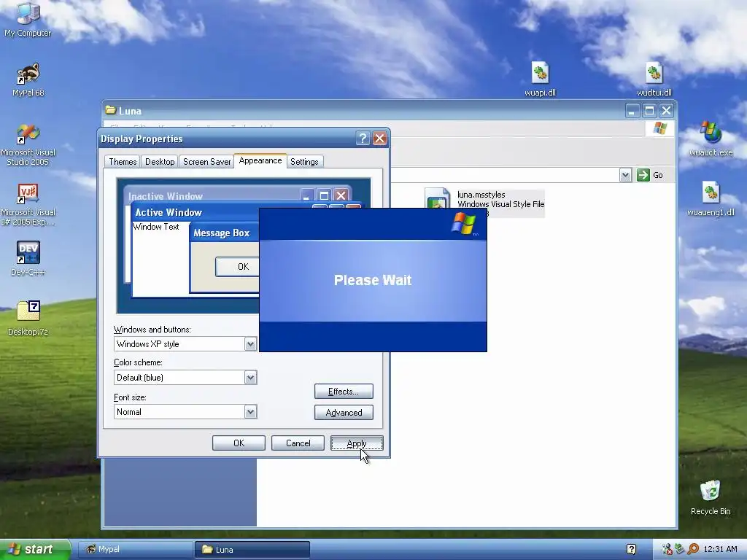
Task: Click the Windows flag logo in the Luna window
Action: (x=659, y=128)
